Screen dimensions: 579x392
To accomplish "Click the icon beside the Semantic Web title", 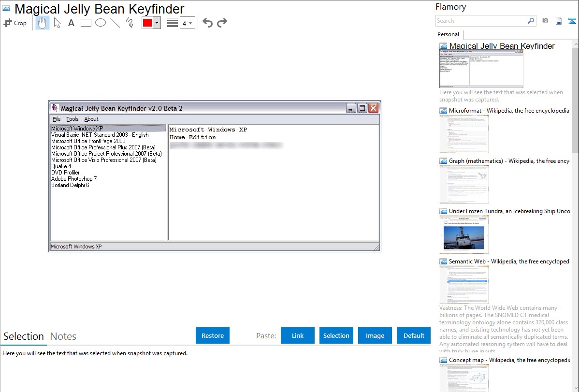I will point(443,261).
